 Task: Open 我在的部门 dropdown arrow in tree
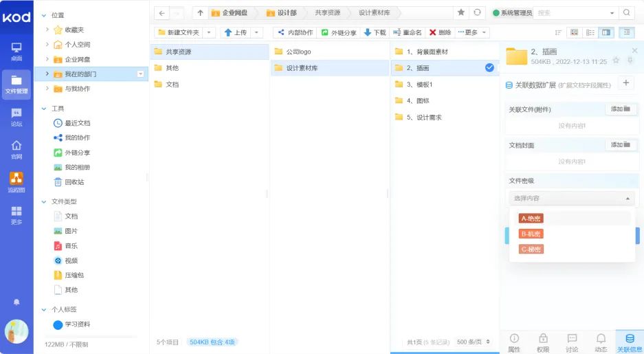(x=140, y=74)
